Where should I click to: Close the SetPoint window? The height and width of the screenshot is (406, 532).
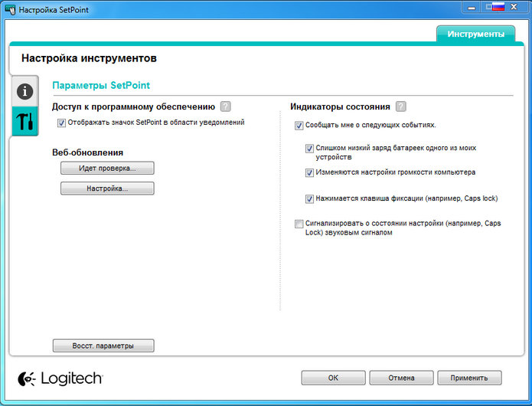coord(514,7)
